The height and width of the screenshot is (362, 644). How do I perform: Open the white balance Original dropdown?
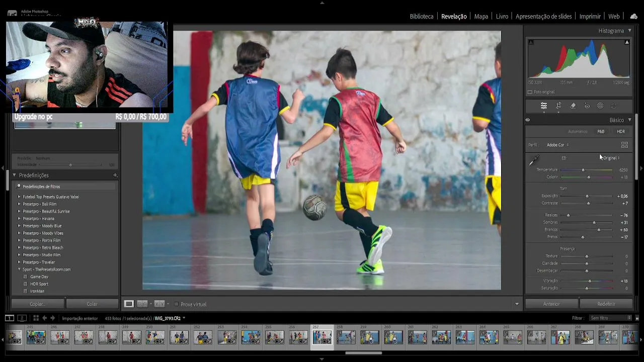[611, 158]
